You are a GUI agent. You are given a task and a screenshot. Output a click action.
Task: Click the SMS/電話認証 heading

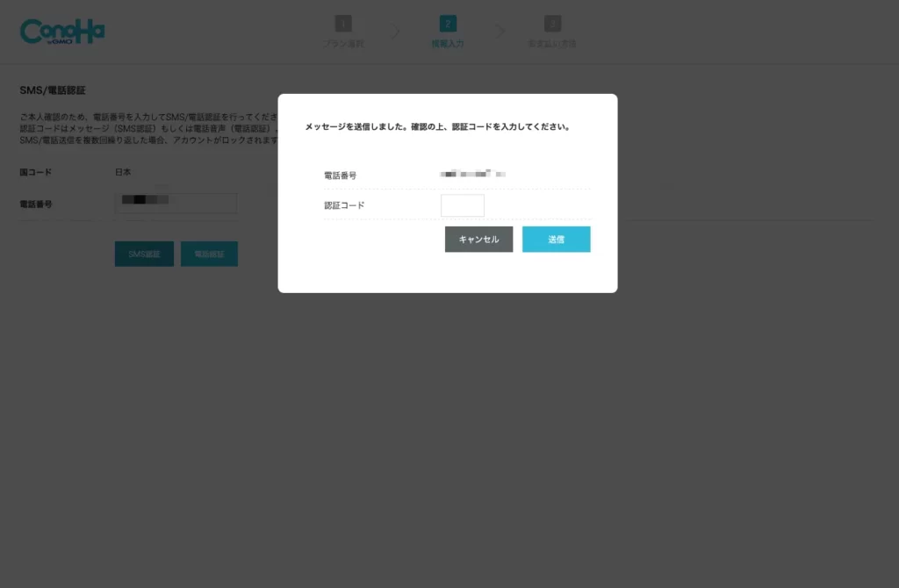tap(52, 90)
